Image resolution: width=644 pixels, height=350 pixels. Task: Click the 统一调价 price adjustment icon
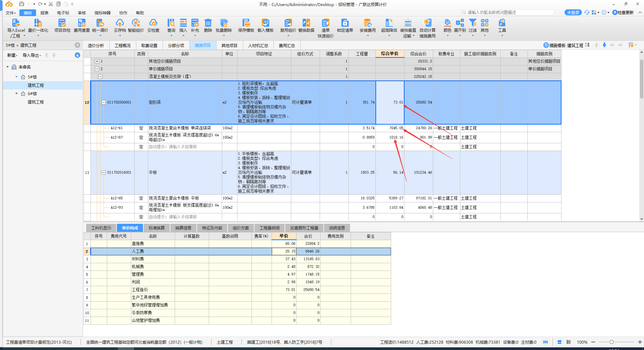coord(100,23)
